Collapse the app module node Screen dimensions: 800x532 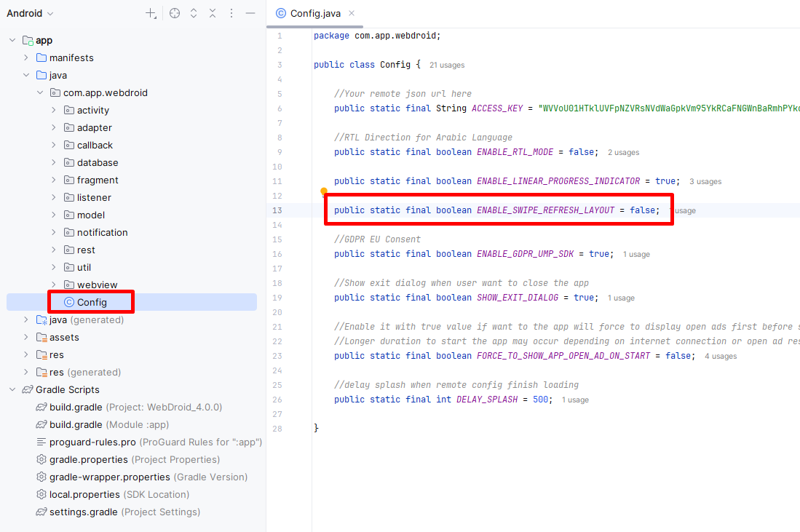[x=12, y=40]
